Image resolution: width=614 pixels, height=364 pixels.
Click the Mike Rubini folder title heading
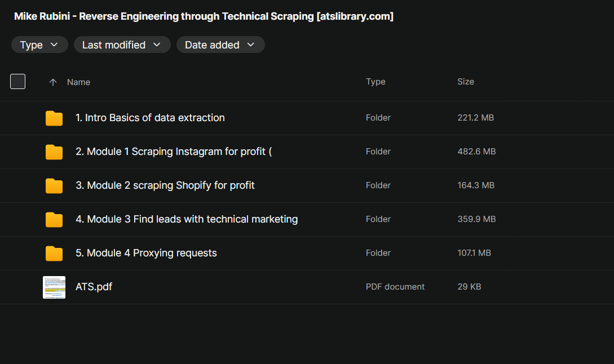click(x=204, y=16)
